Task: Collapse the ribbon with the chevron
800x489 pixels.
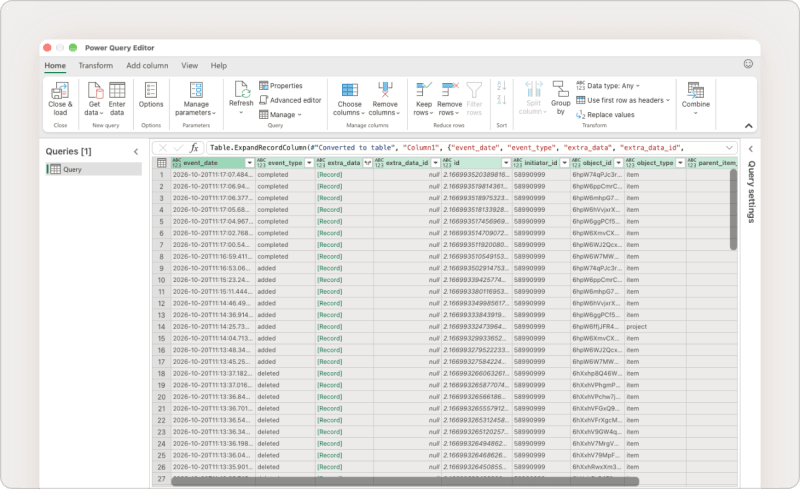Action: pyautogui.click(x=748, y=126)
